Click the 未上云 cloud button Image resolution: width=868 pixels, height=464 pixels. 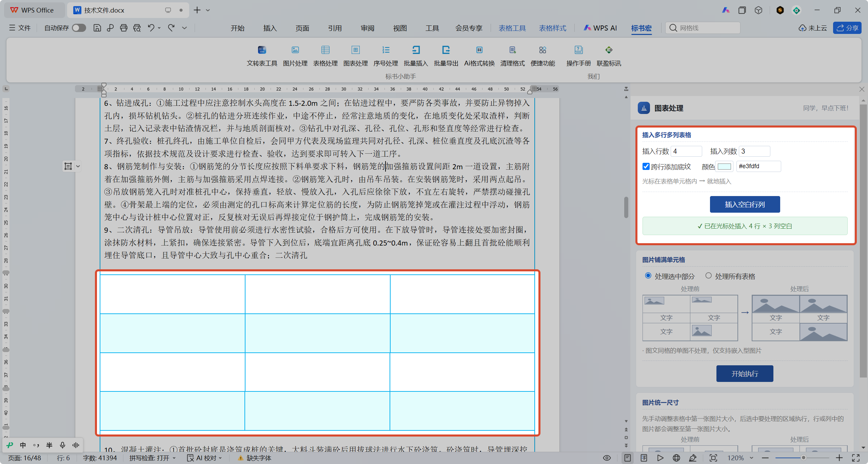click(x=813, y=28)
